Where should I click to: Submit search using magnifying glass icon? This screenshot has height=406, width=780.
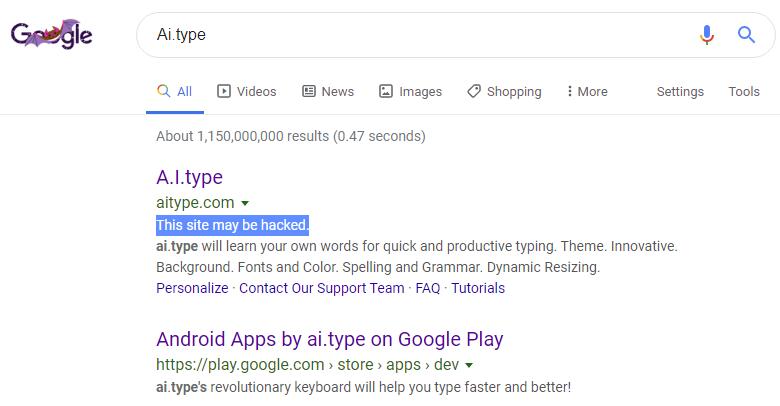click(x=746, y=35)
